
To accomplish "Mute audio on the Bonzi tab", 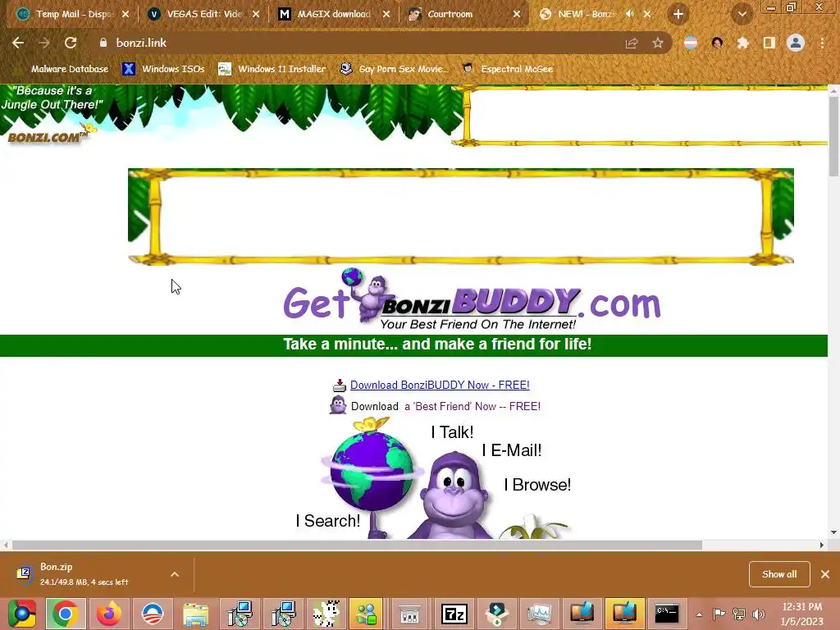I will tap(630, 14).
